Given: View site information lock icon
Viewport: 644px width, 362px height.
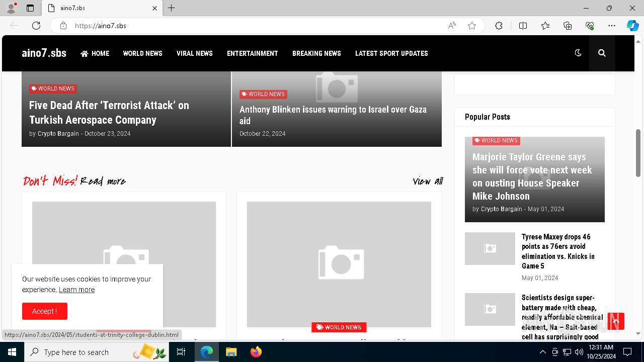Looking at the screenshot, I should click(63, 26).
